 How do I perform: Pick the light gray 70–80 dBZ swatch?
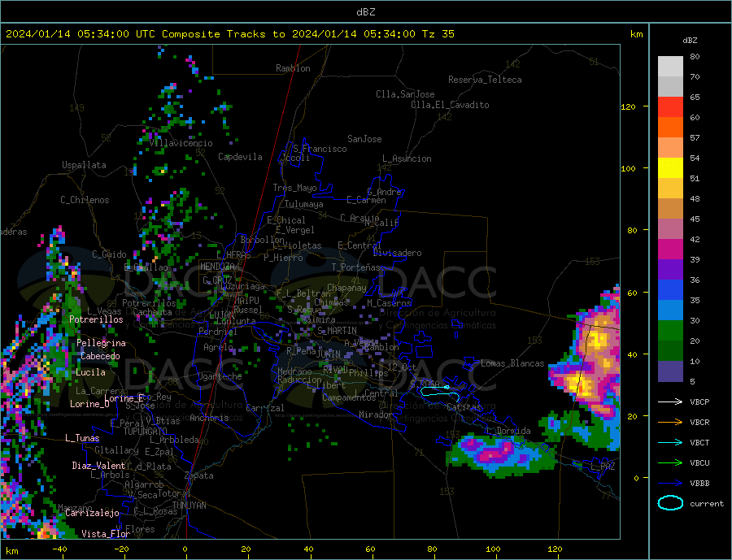(670, 67)
